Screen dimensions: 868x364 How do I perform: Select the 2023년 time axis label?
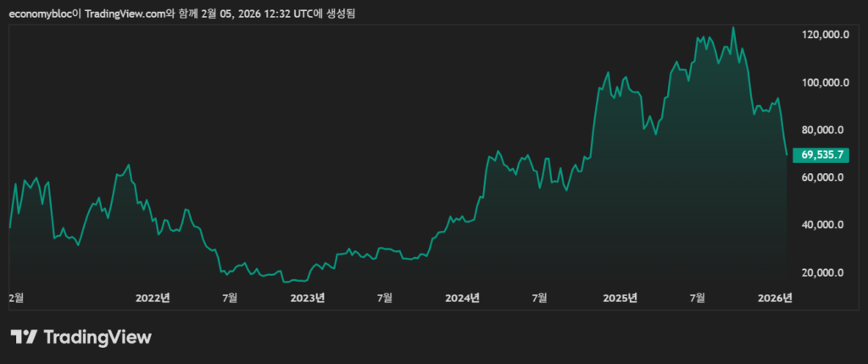click(308, 298)
